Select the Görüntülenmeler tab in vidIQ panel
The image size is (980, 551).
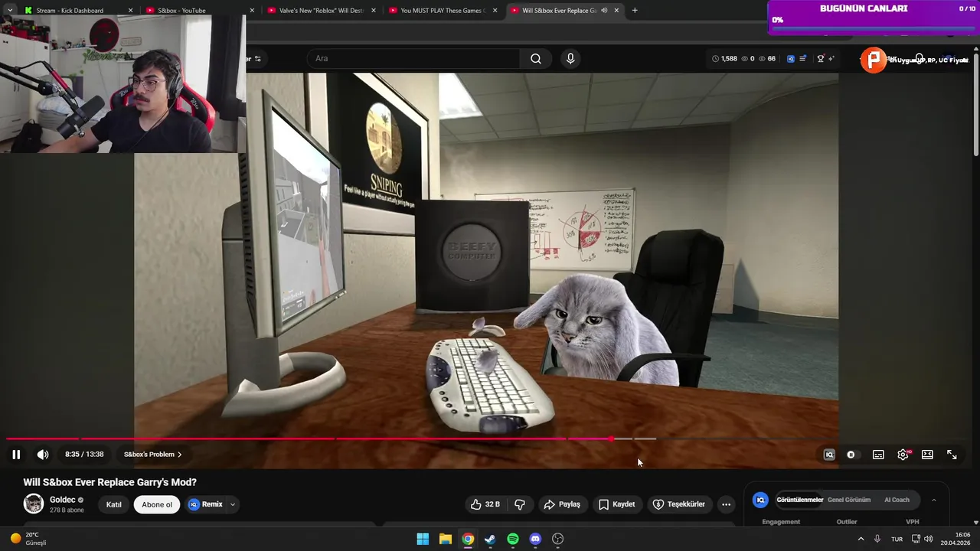800,500
